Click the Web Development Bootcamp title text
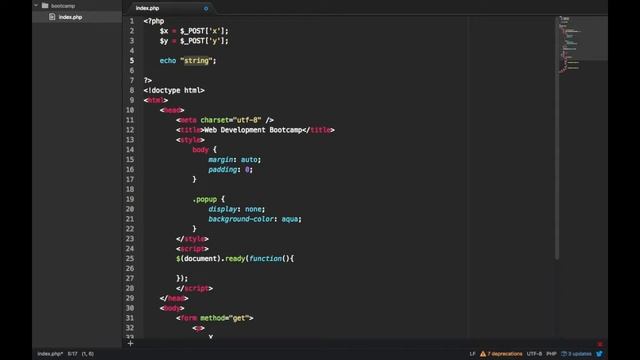 [x=253, y=130]
